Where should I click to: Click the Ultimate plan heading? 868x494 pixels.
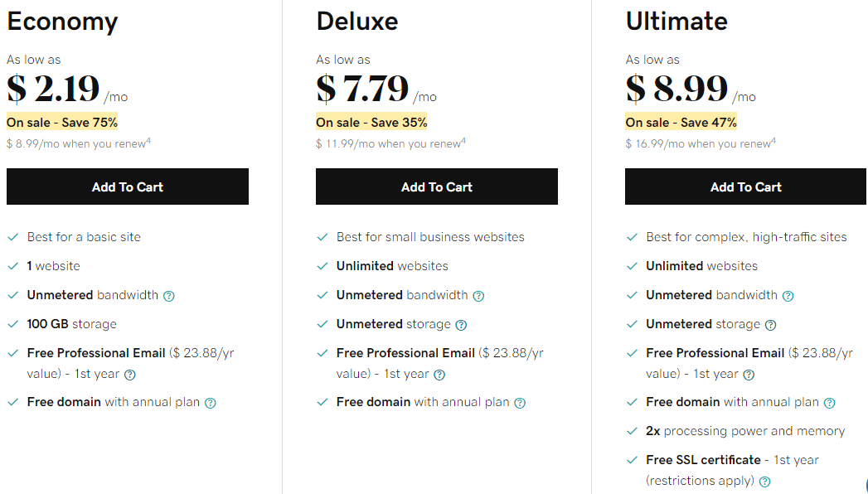click(676, 22)
